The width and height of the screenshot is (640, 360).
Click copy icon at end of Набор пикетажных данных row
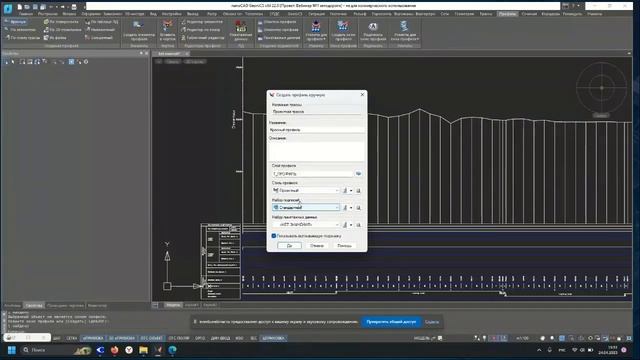pos(359,225)
